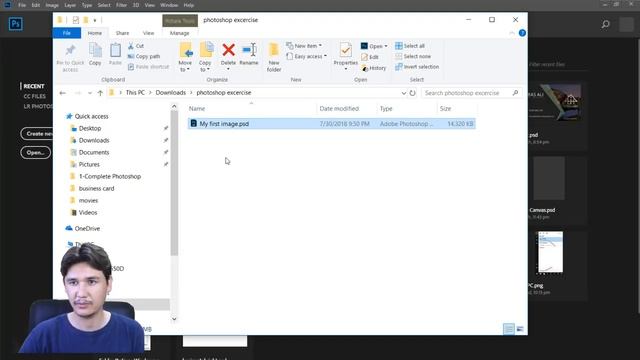Go up one folder level
Viewport: 640px width, 360px height.
[x=100, y=93]
